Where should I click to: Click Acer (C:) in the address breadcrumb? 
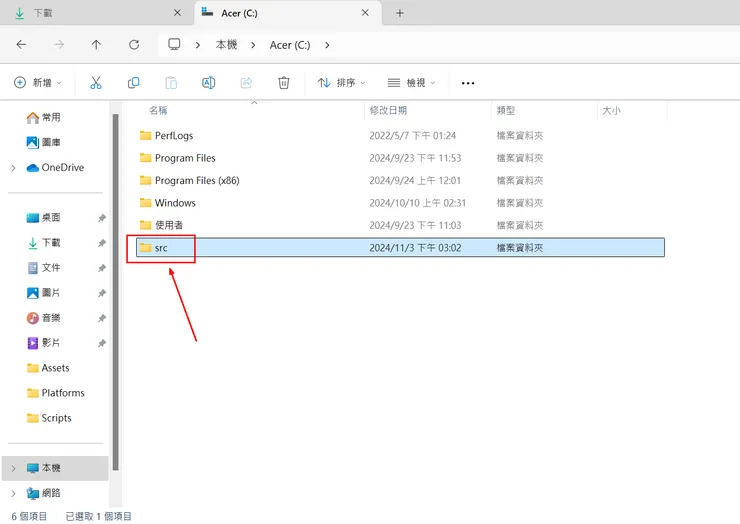(x=290, y=45)
